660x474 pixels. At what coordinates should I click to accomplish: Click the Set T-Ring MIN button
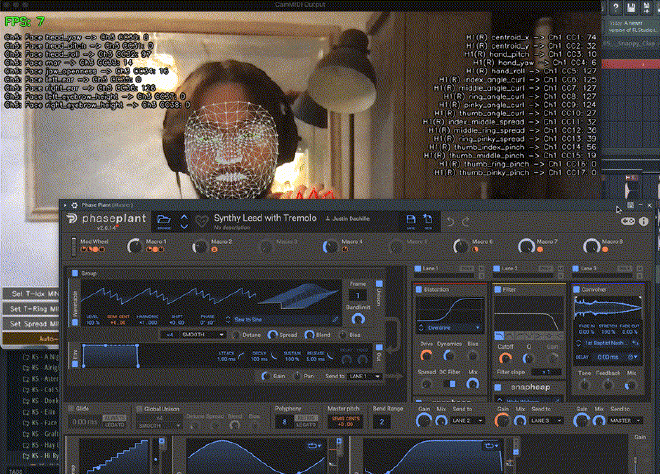coord(31,309)
